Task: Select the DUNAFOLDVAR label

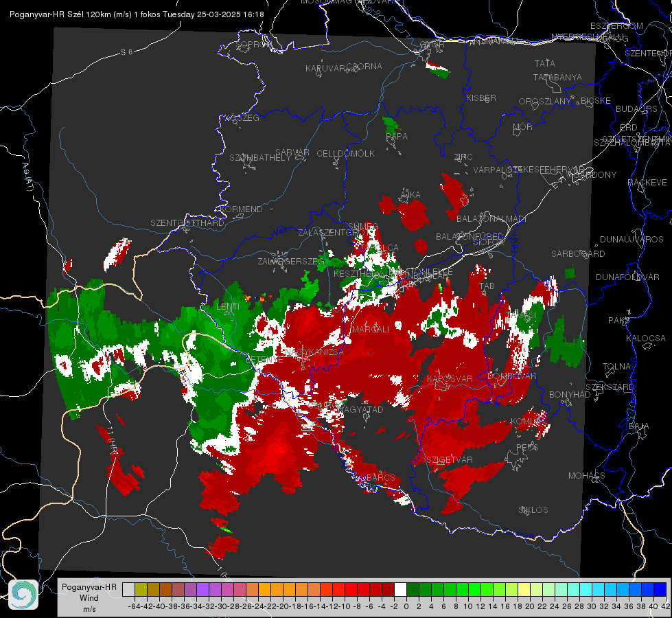Action: [x=627, y=277]
